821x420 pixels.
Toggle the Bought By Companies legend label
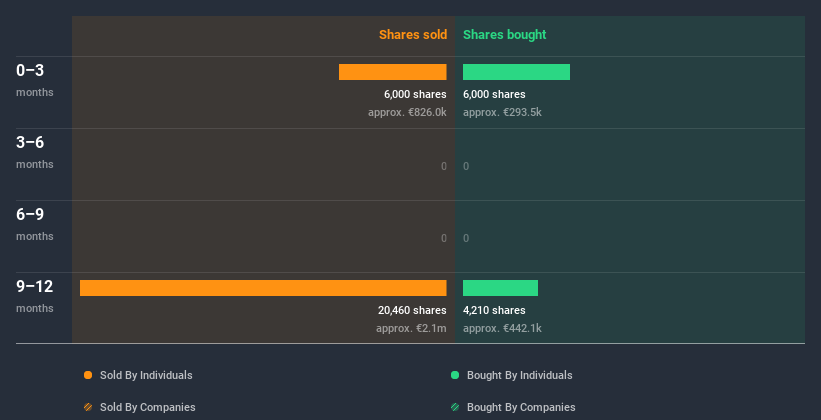521,407
